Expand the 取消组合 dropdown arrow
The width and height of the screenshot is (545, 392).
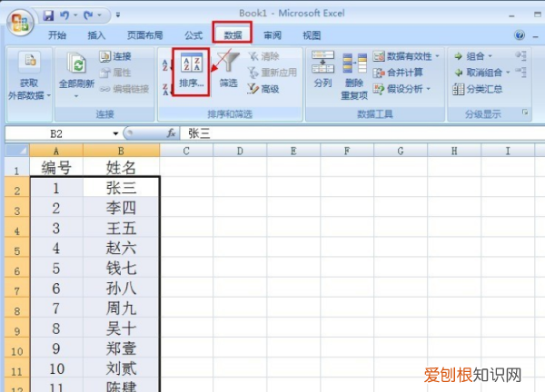click(508, 73)
